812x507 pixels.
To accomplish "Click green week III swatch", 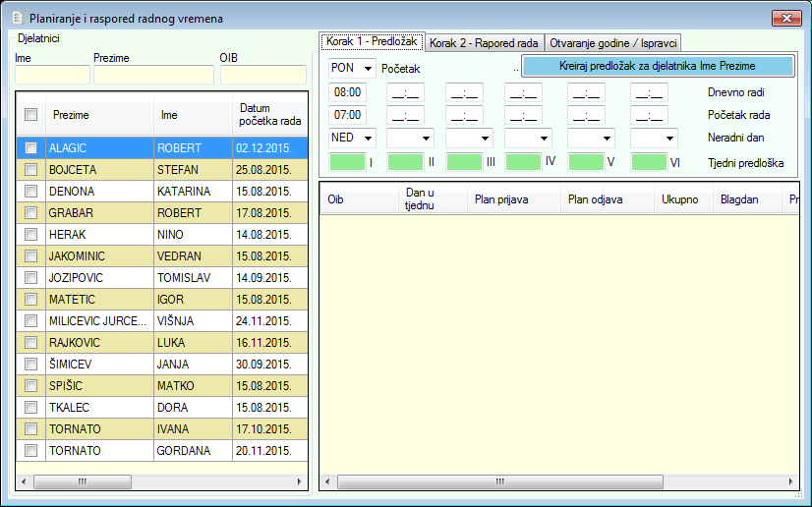I will click(465, 162).
